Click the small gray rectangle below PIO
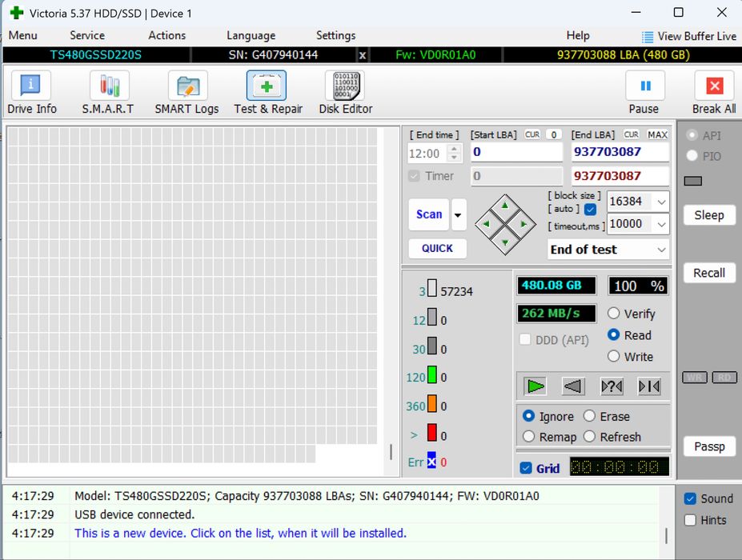742x560 pixels. (x=693, y=181)
